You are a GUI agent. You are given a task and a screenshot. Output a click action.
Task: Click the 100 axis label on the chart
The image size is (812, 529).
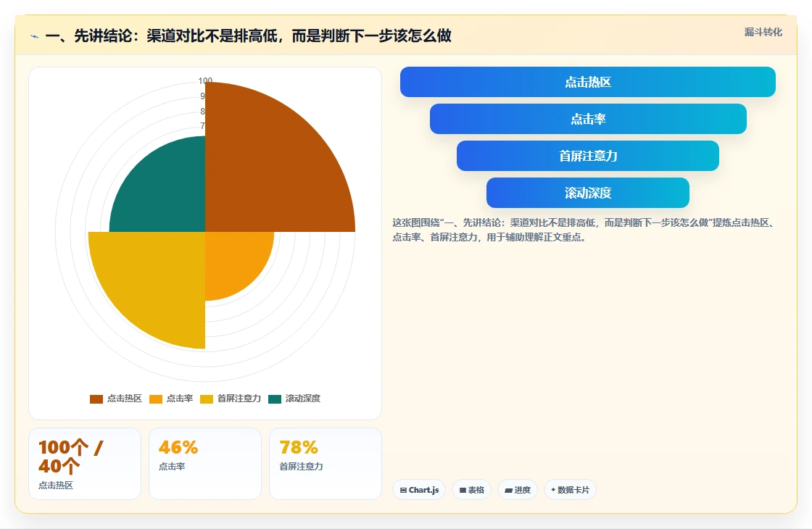point(205,80)
